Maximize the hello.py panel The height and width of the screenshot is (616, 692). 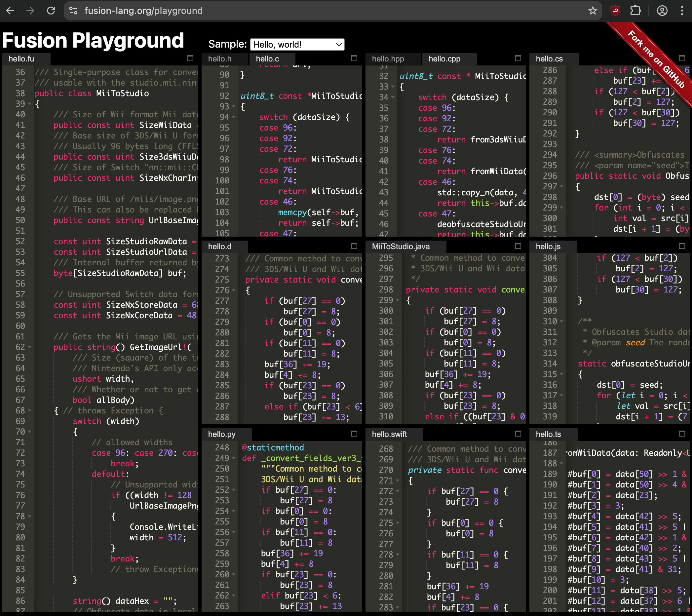[354, 434]
